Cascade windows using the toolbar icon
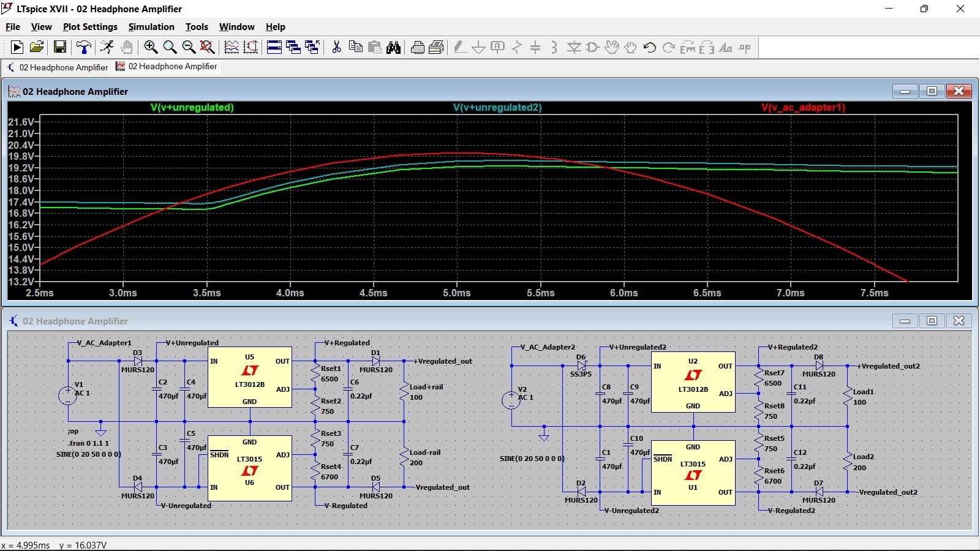 293,47
